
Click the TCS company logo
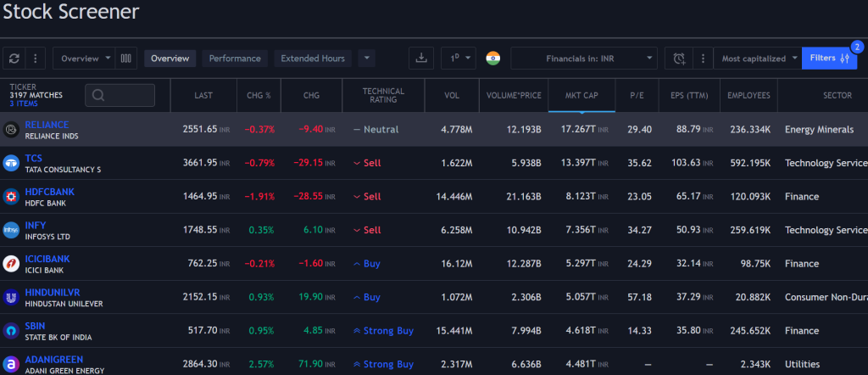(x=11, y=164)
